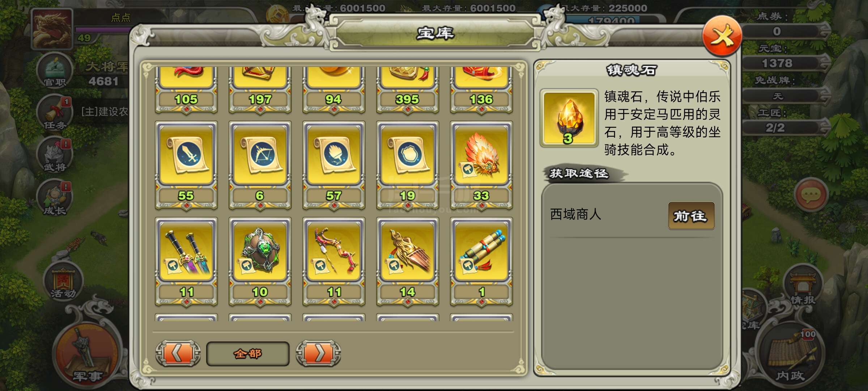Select the bow scroll item with count 6
Viewport: 868px width, 391px height.
point(260,165)
